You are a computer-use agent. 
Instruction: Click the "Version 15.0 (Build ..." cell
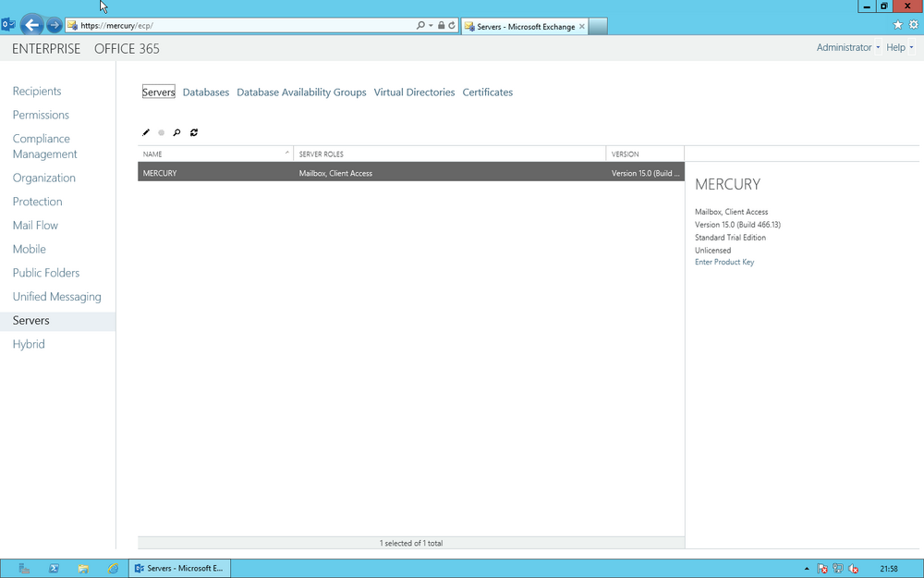point(645,174)
